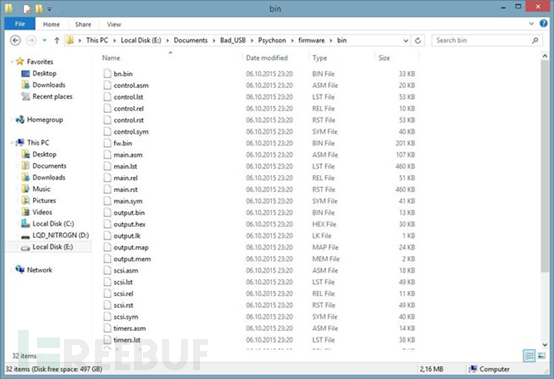The height and width of the screenshot is (379, 554).
Task: Collapse the This PC tree group
Action: 12,143
